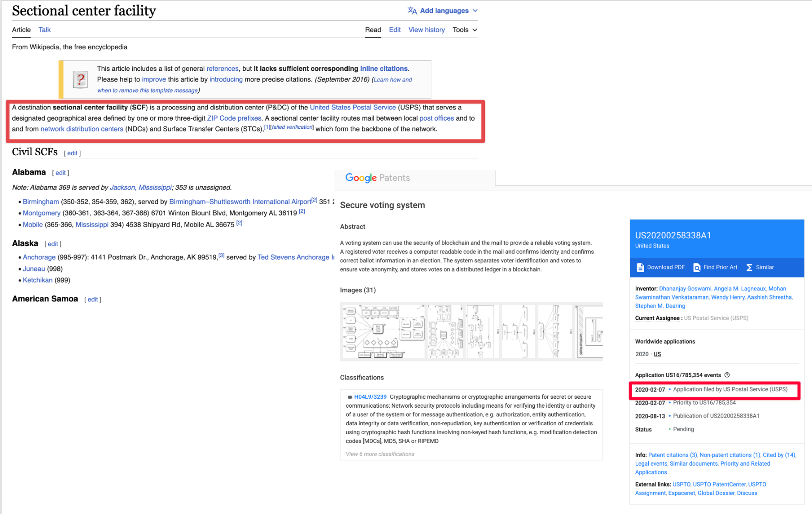The image size is (812, 514).
Task: Edit the Alaska section
Action: (x=53, y=244)
